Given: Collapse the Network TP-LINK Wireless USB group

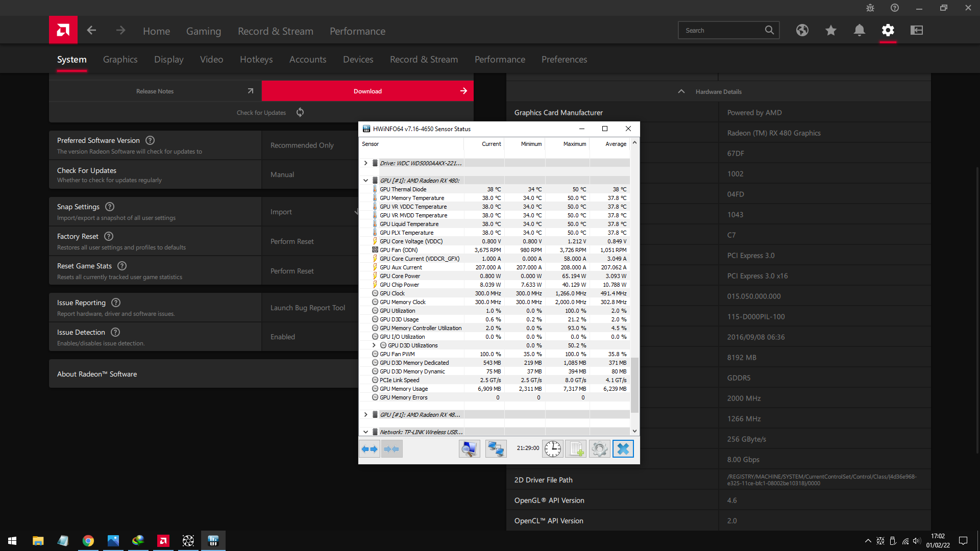Looking at the screenshot, I should (x=365, y=432).
